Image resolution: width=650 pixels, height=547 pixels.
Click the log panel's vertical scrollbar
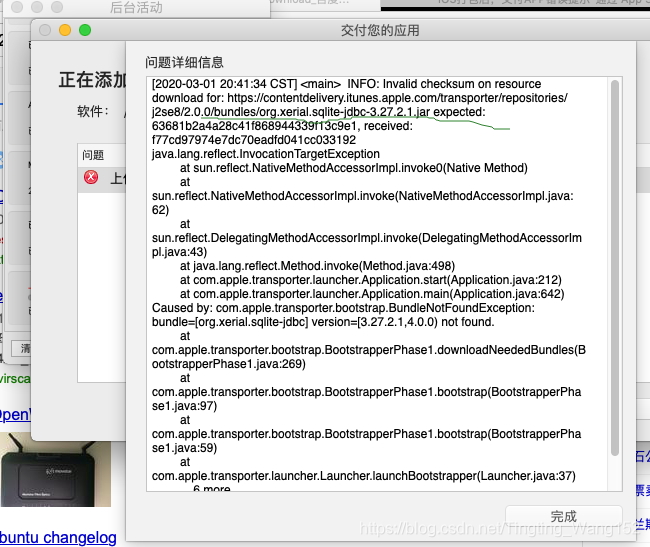pyautogui.click(x=615, y=269)
